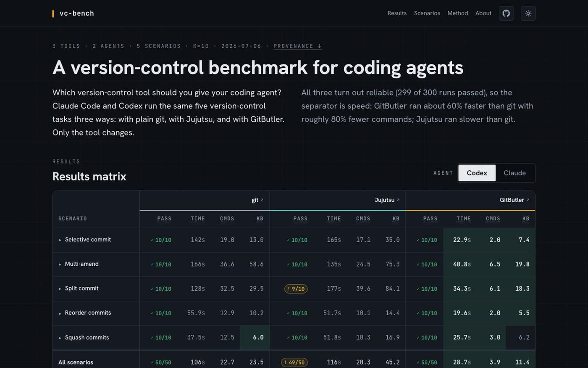This screenshot has height=368, width=588.
Task: Jump to the Provenance link
Action: [297, 46]
